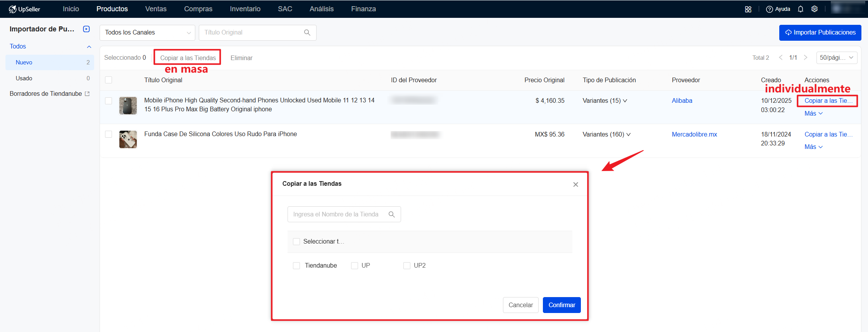Open notifications bell icon
The width and height of the screenshot is (868, 332).
click(x=800, y=9)
